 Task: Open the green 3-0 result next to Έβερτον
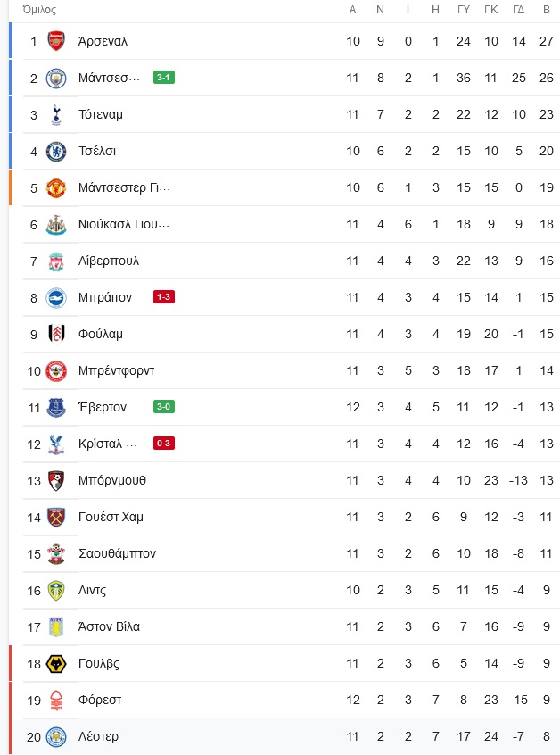(163, 407)
